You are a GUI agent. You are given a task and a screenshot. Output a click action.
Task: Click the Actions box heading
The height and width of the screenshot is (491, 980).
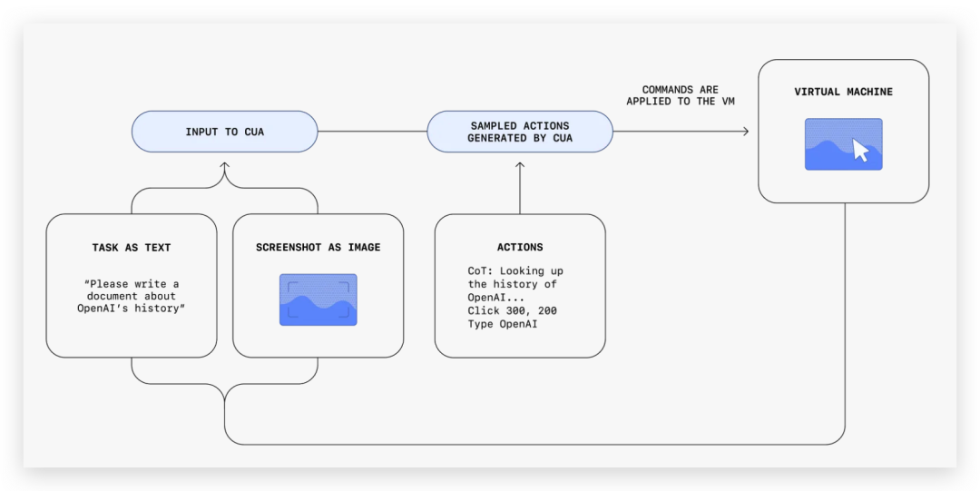coord(520,247)
